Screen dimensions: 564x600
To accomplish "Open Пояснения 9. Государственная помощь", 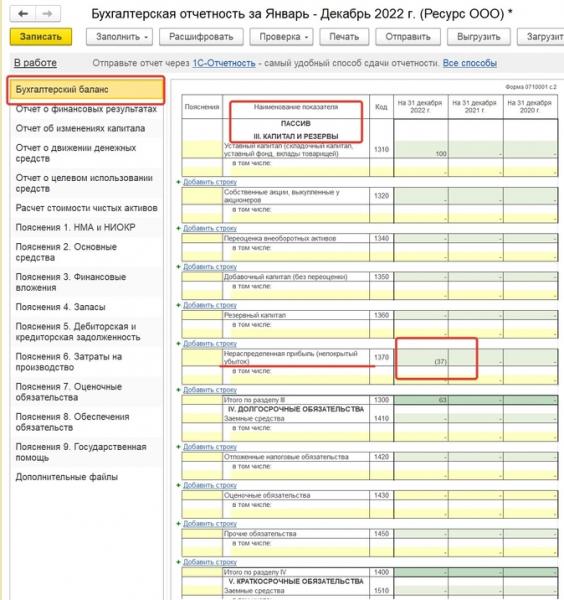I will 81,452.
